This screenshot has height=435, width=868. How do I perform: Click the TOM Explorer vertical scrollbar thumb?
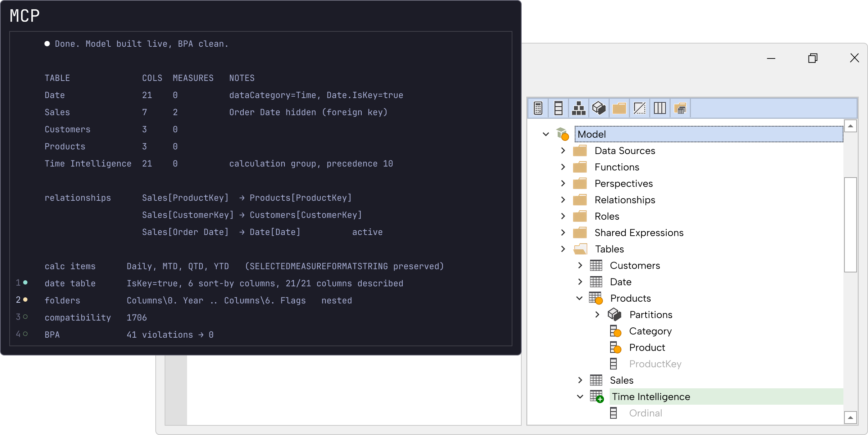tap(851, 225)
